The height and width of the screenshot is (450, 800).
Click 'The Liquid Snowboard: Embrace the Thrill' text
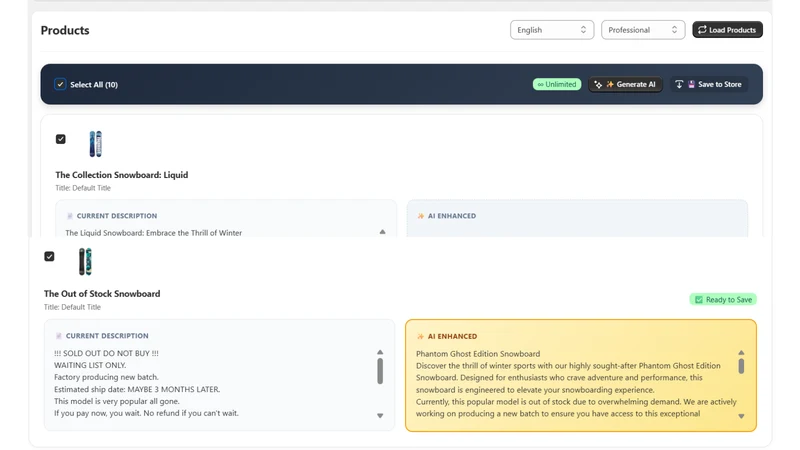[x=154, y=233]
